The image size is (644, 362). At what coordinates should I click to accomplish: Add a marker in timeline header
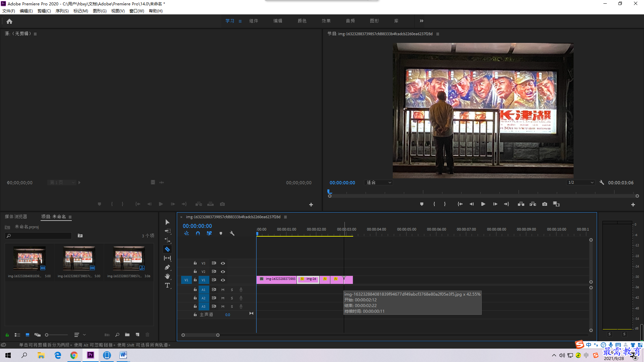[x=221, y=234]
